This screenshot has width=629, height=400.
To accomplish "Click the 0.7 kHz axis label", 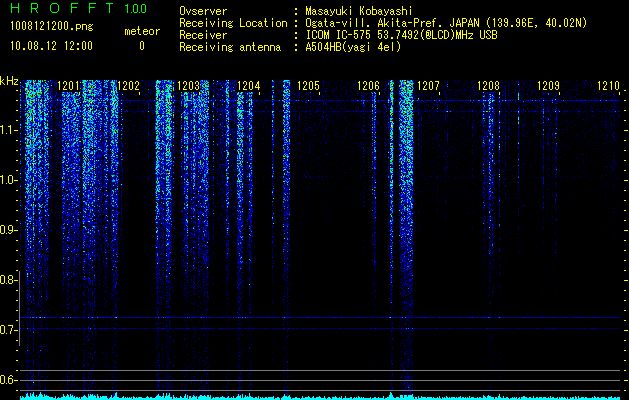I will pos(7,330).
